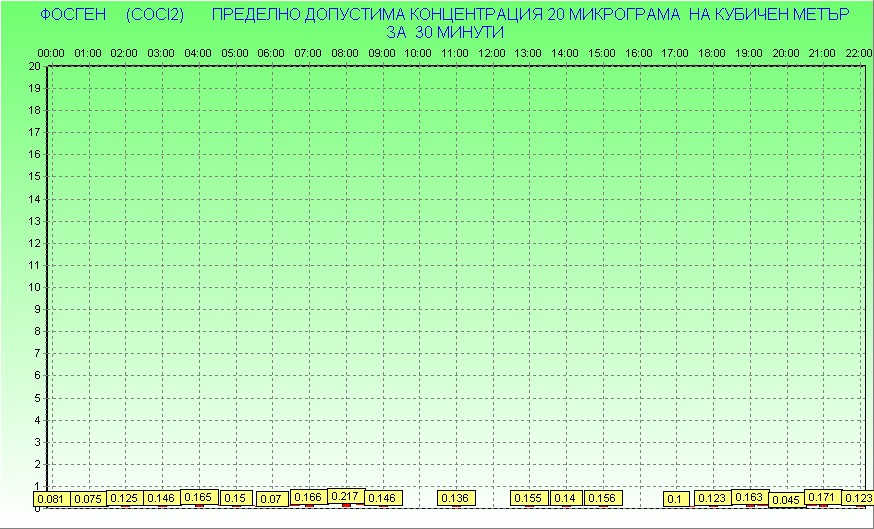Select the 0.136 data label
874x529 pixels.
coord(457,498)
